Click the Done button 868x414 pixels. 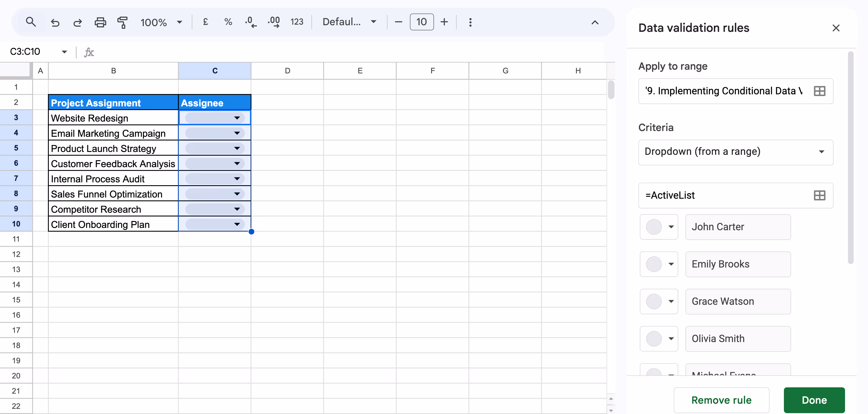pyautogui.click(x=814, y=400)
